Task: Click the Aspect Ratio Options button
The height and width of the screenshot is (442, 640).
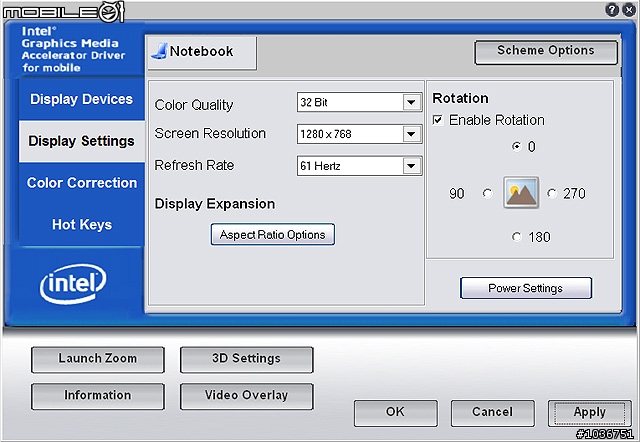Action: 273,234
